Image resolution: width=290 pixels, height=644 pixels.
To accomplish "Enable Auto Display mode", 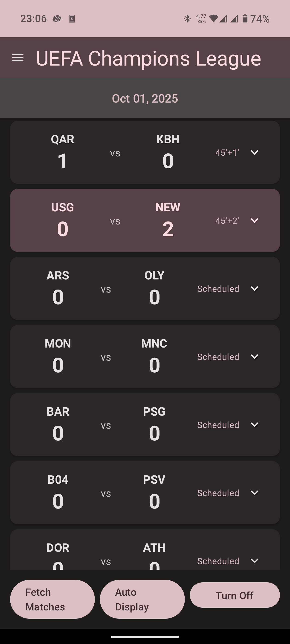I will tap(142, 599).
